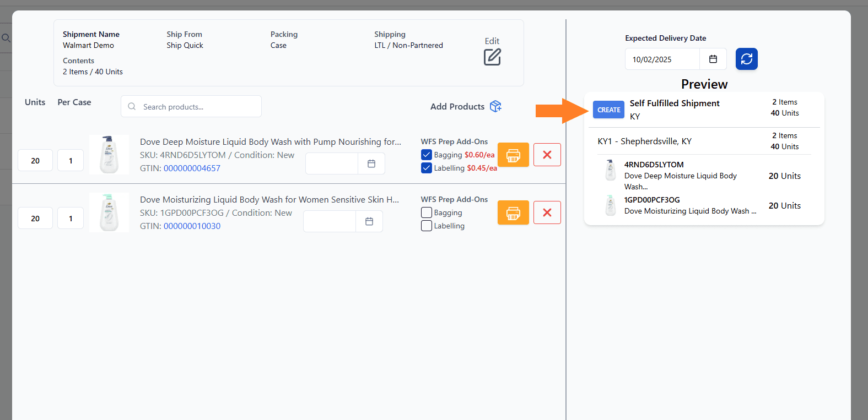Uncheck Bagging $0.60/ea for first product
Screen dimensions: 868x420
pyautogui.click(x=427, y=155)
